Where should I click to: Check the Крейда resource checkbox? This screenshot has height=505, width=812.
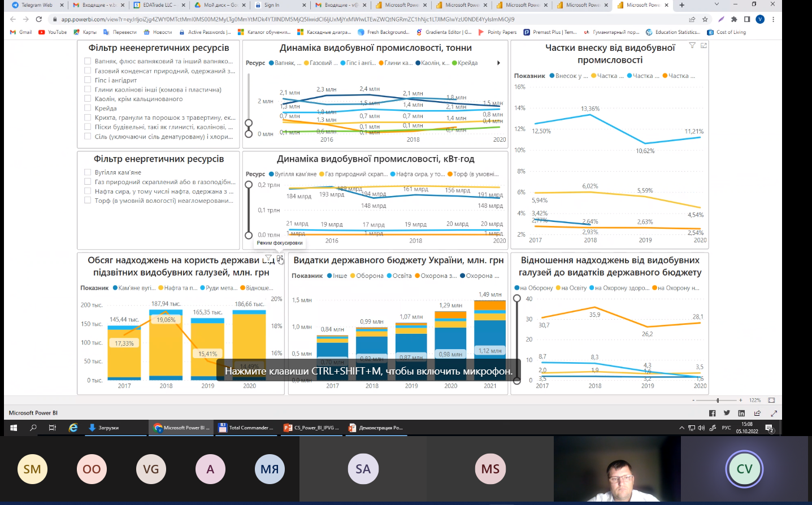coord(88,108)
